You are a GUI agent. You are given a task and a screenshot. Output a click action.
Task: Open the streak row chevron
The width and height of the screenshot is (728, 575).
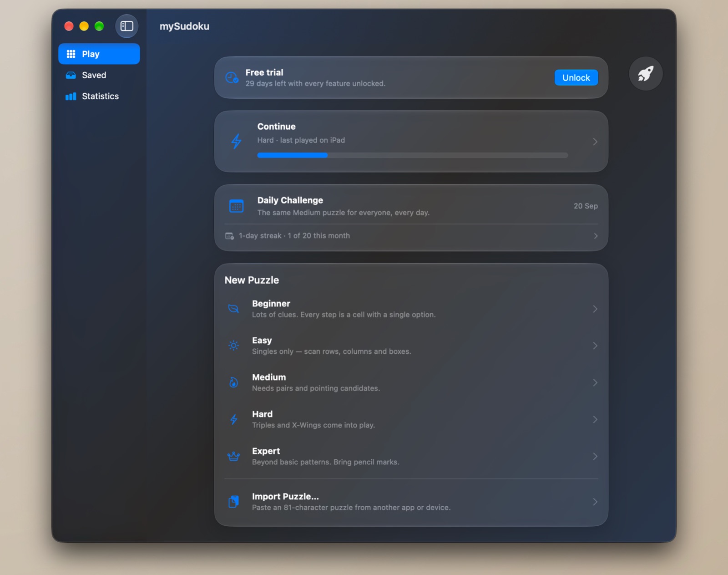point(596,236)
